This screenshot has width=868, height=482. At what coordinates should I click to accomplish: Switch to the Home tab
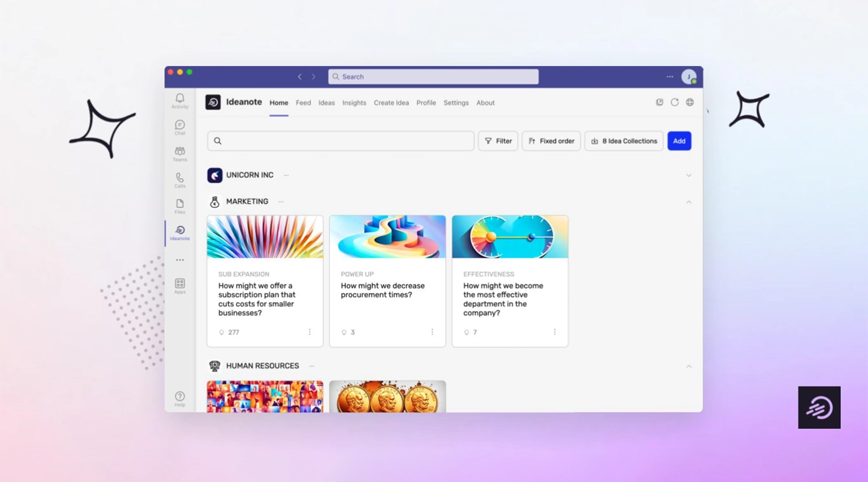(278, 103)
